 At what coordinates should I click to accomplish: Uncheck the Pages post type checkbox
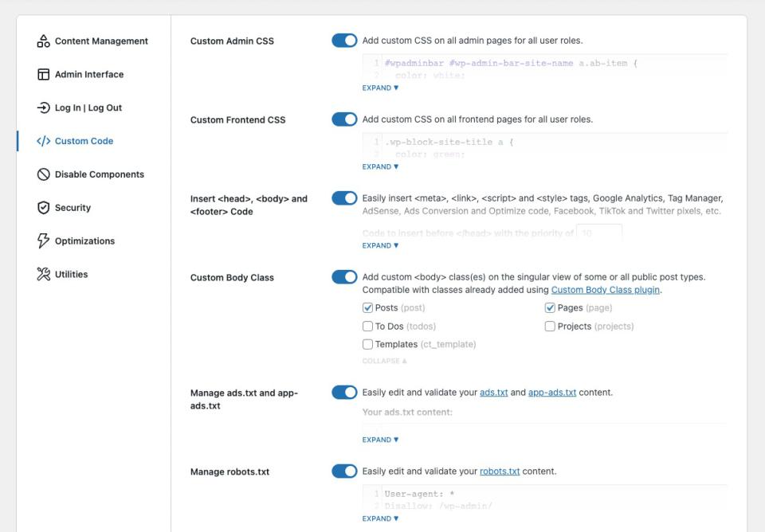tap(550, 308)
